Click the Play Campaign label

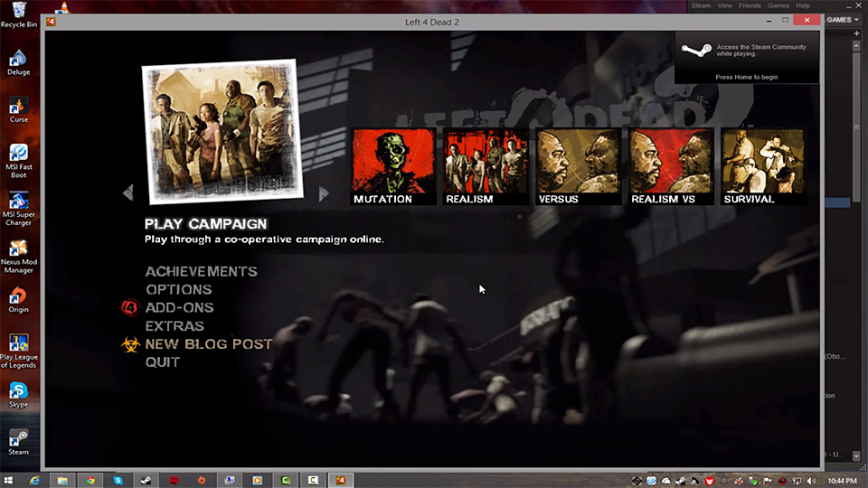click(x=205, y=224)
